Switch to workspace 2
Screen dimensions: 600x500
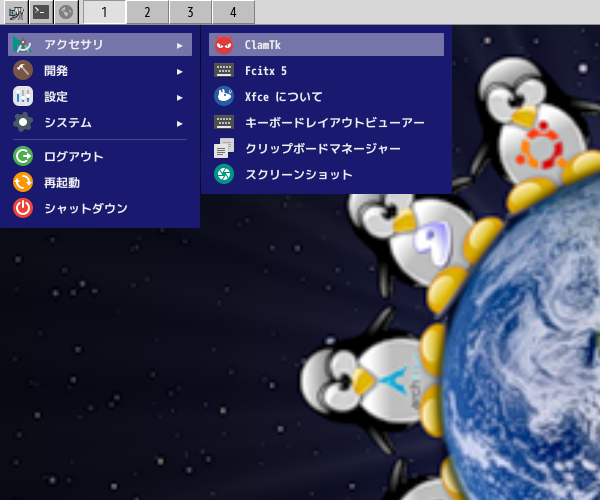(x=147, y=13)
